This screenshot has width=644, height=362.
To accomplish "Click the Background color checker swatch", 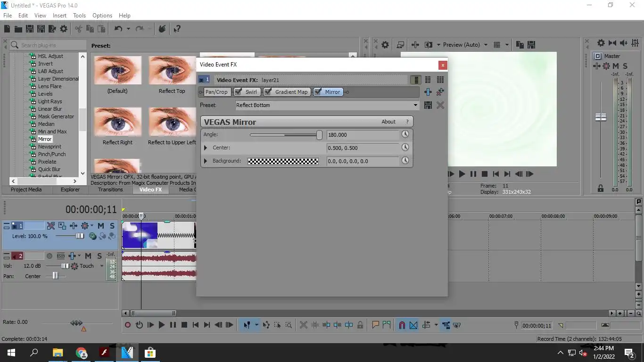I will pos(283,161).
